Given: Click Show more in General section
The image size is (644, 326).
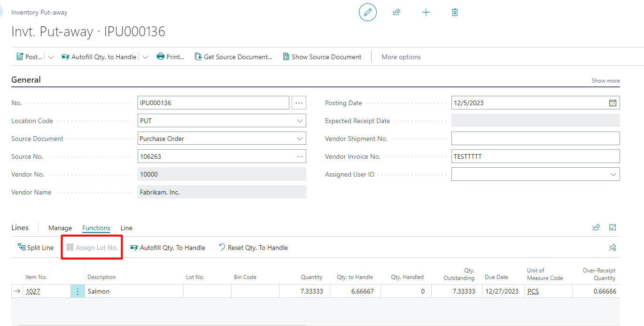Looking at the screenshot, I should pyautogui.click(x=605, y=81).
